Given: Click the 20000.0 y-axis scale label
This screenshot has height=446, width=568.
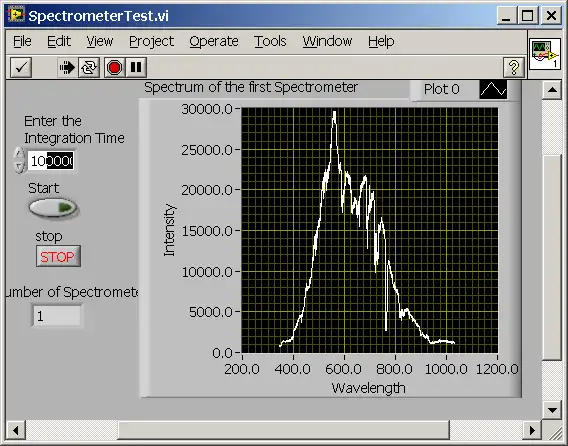Looking at the screenshot, I should point(207,190).
